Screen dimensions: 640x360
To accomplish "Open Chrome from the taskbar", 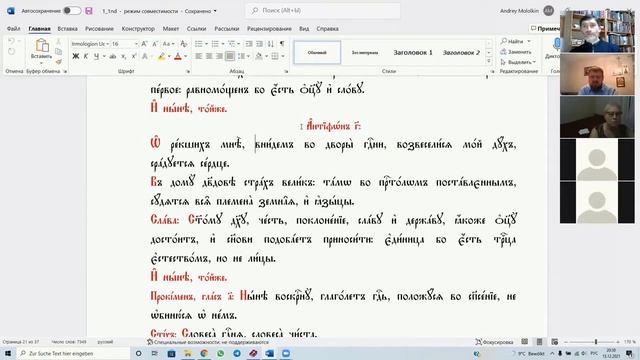I will click(x=204, y=353).
